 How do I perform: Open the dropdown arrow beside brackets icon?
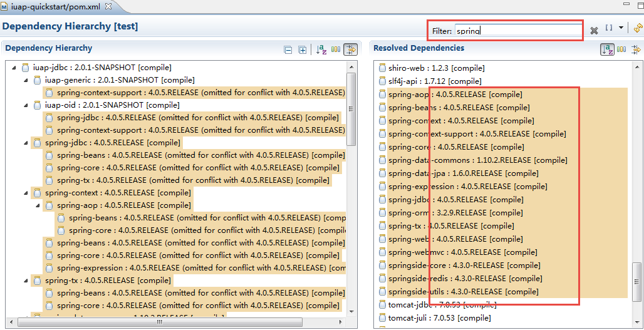(621, 28)
